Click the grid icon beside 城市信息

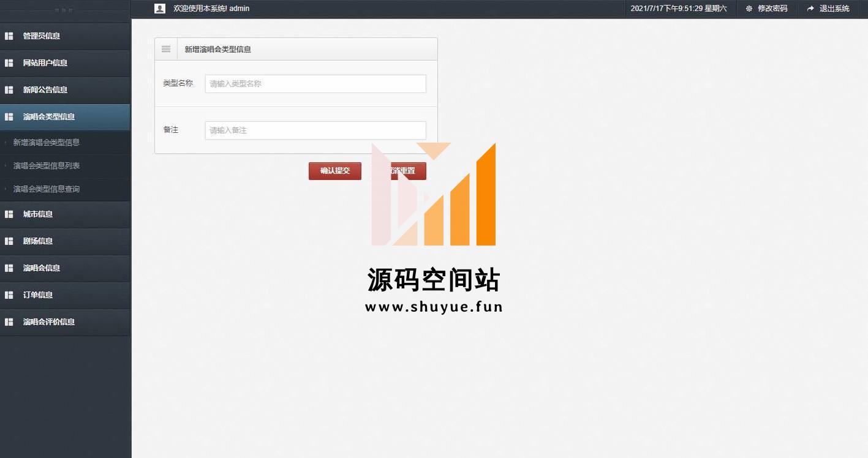[9, 214]
